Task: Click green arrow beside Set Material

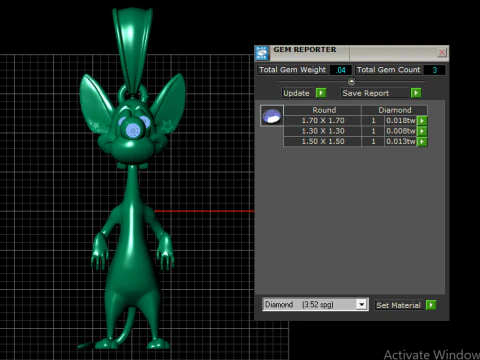Action: coord(431,305)
